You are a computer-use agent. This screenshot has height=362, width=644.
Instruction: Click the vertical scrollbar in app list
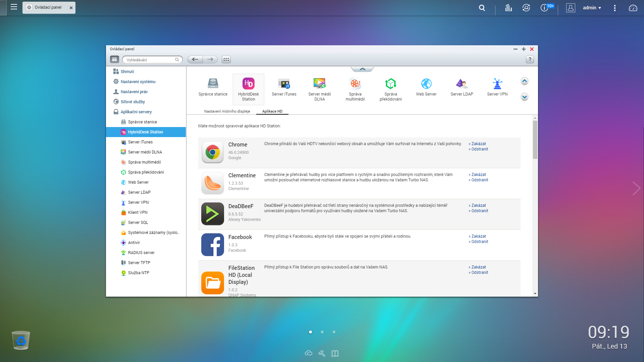535,140
